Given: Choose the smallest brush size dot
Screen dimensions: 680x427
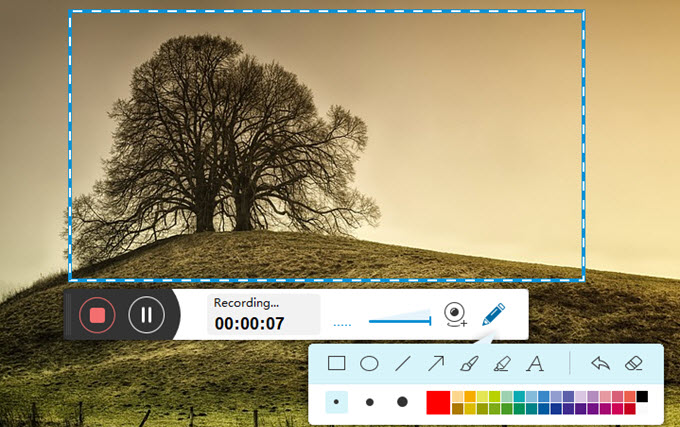Looking at the screenshot, I should coord(337,402).
